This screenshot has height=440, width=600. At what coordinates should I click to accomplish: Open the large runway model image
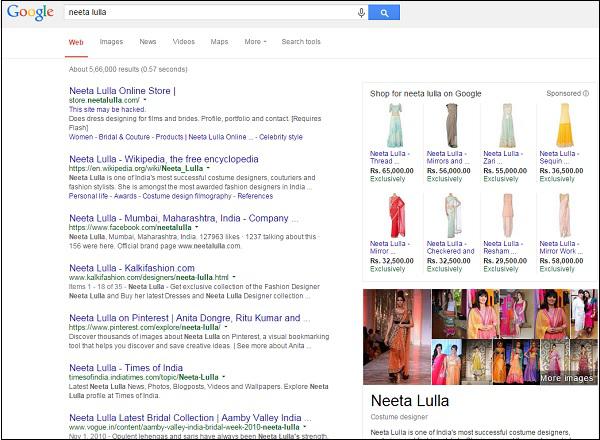point(397,337)
